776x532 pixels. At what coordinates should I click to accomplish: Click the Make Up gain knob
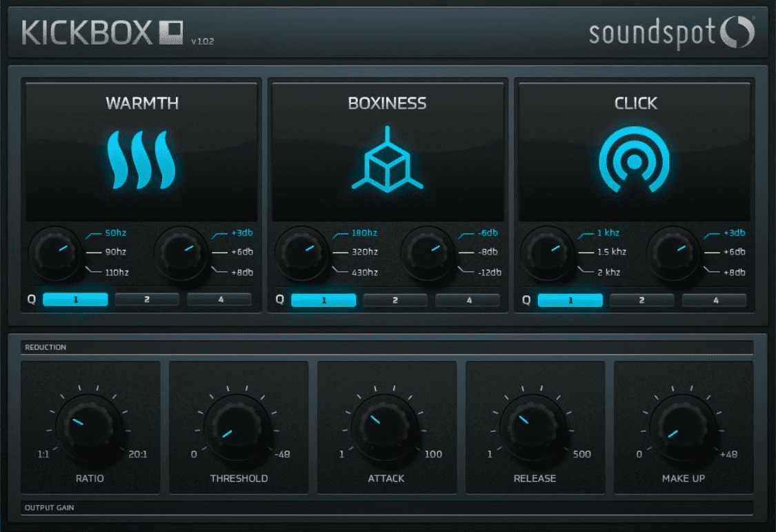coord(683,428)
